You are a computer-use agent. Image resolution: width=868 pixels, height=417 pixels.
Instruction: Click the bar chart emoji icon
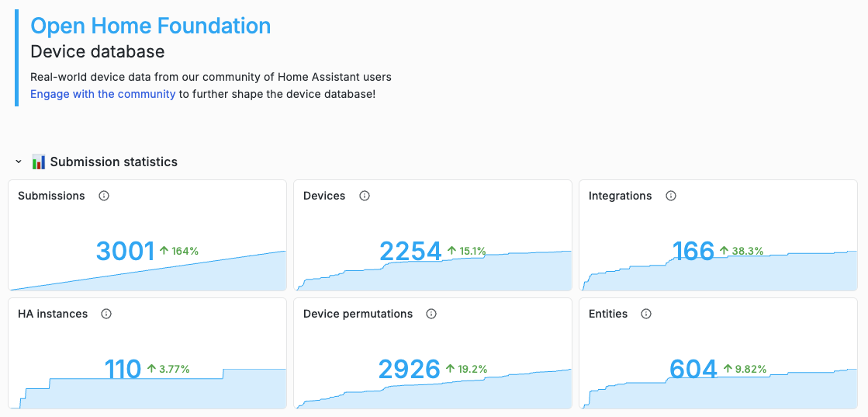39,162
